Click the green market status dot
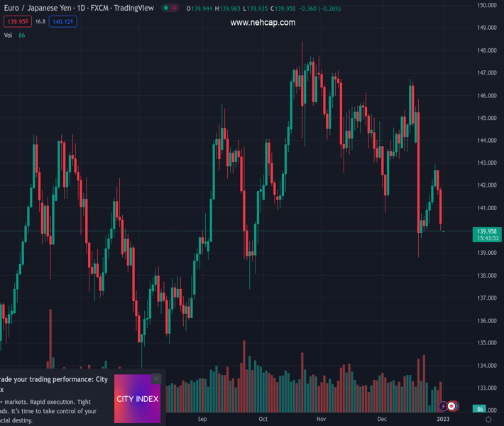Image resolution: width=504 pixels, height=426 pixels. click(166, 9)
